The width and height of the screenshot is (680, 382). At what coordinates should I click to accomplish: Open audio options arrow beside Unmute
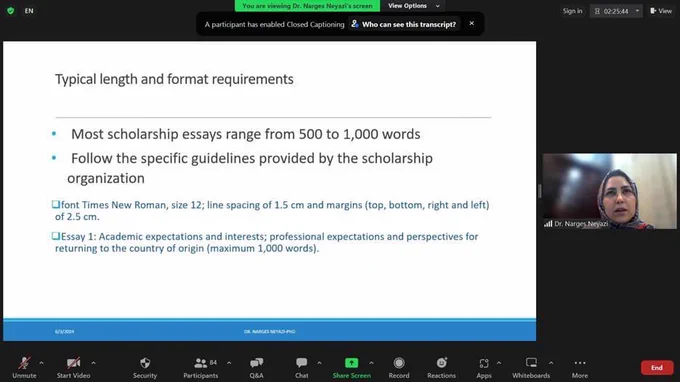click(41, 363)
